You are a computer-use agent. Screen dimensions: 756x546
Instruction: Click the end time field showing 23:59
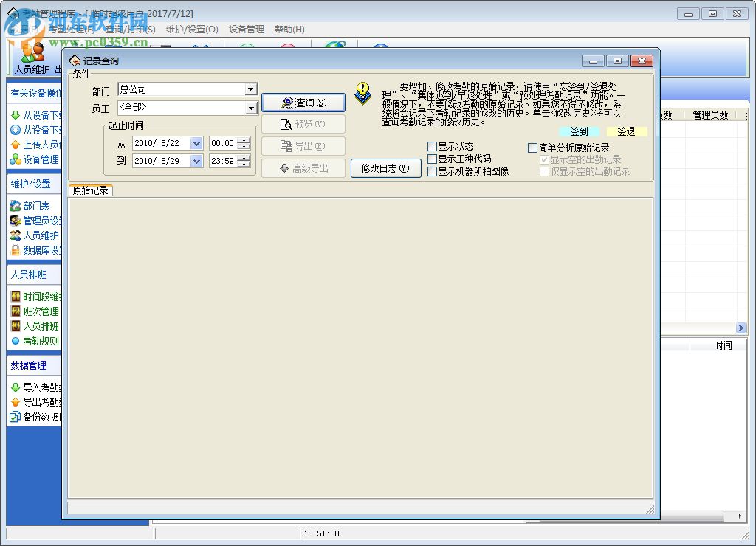tap(224, 161)
